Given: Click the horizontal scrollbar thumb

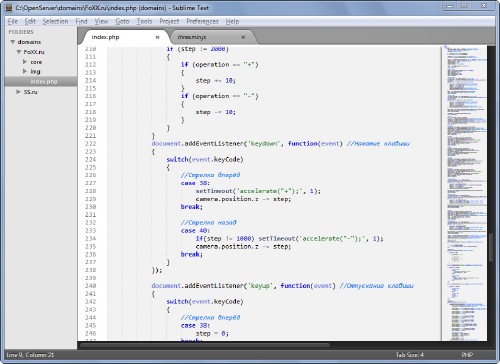Looking at the screenshot, I should tap(204, 345).
